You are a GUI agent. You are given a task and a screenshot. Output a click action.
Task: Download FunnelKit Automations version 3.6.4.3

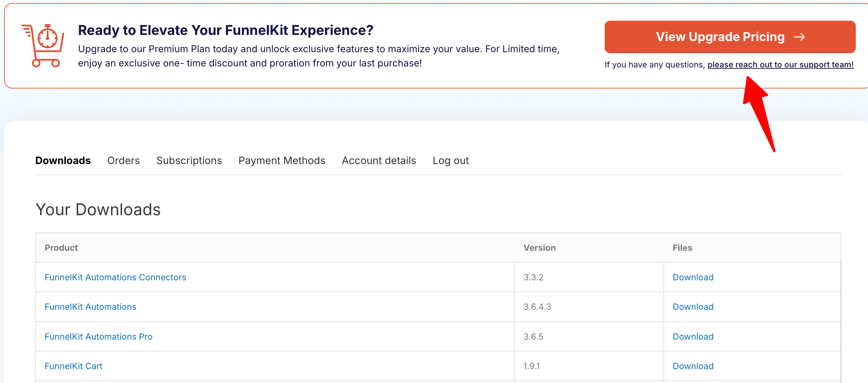(x=693, y=307)
